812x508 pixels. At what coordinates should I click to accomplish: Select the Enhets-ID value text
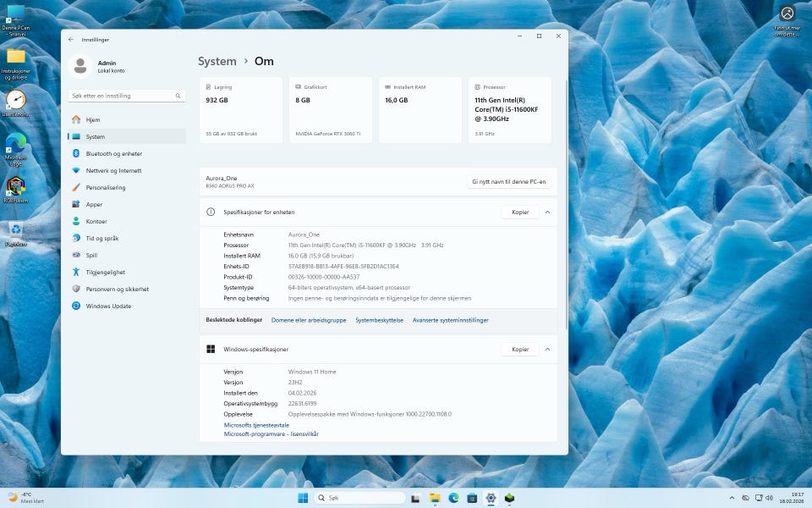pyautogui.click(x=343, y=267)
